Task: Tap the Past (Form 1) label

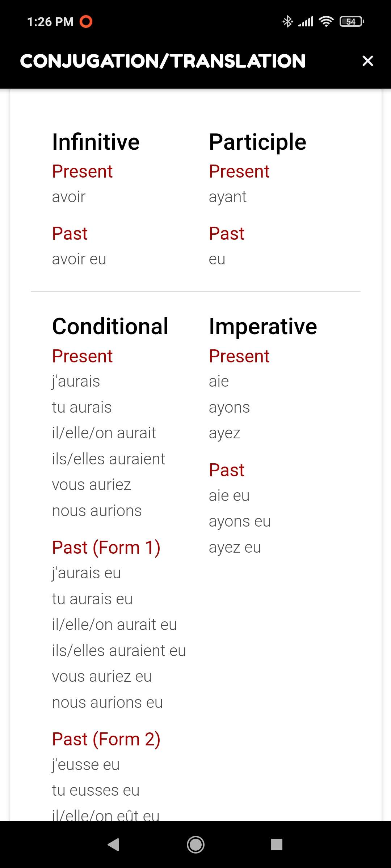Action: (106, 547)
